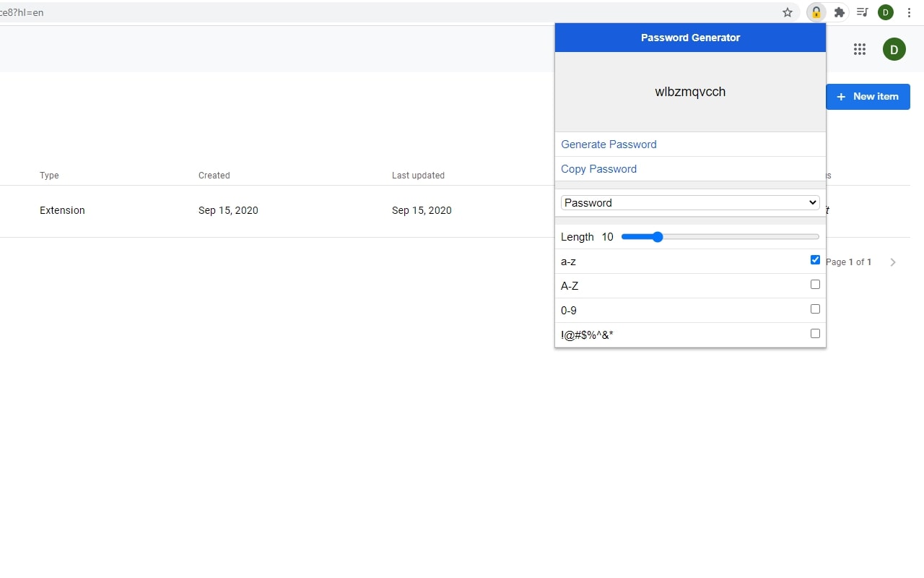This screenshot has width=924, height=578.
Task: Enable the !@#$%^&* symbols checkbox
Action: click(x=815, y=334)
